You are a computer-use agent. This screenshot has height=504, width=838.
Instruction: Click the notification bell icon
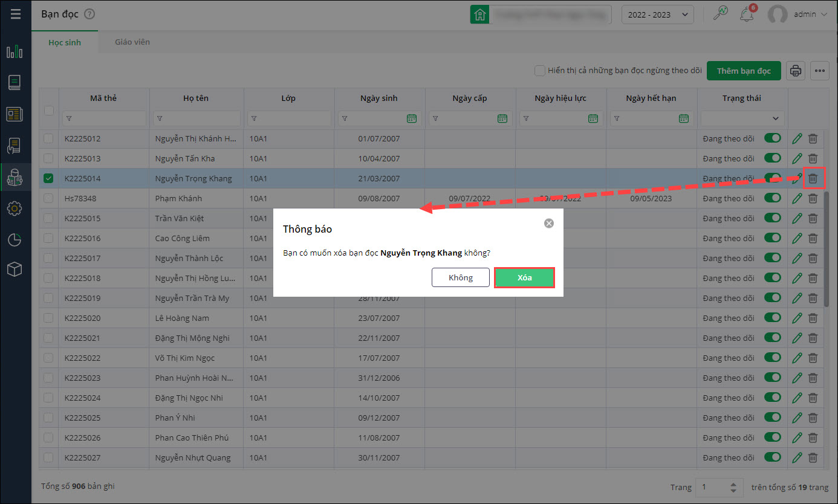[747, 15]
